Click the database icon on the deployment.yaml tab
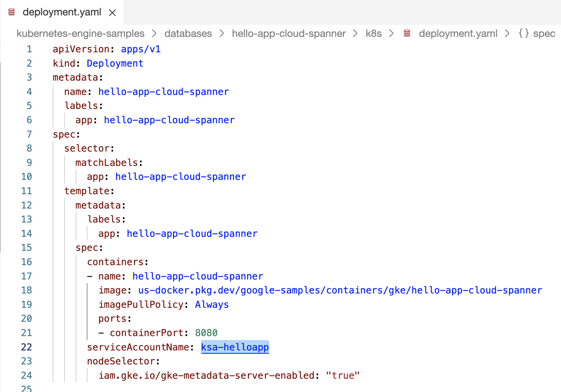Screen dimensions: 561x392 click(12, 12)
